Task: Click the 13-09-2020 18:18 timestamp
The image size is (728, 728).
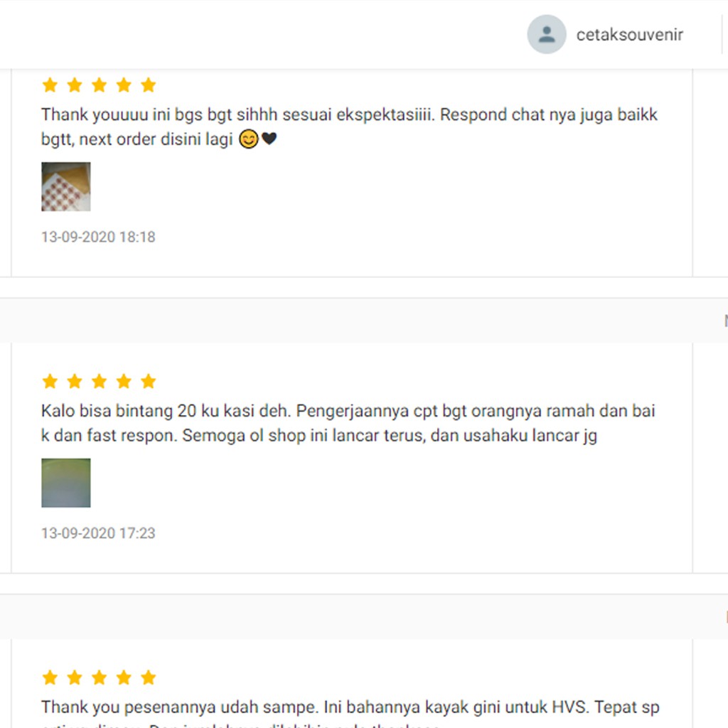Action: coord(98,237)
